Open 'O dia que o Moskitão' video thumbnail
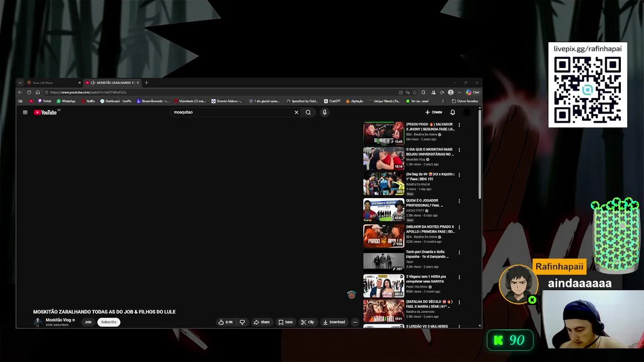 (383, 159)
